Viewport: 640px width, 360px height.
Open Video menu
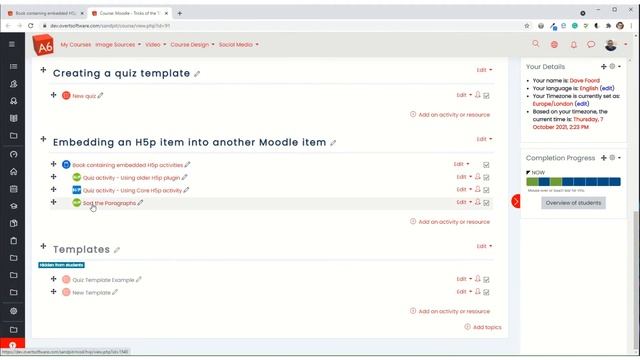156,44
